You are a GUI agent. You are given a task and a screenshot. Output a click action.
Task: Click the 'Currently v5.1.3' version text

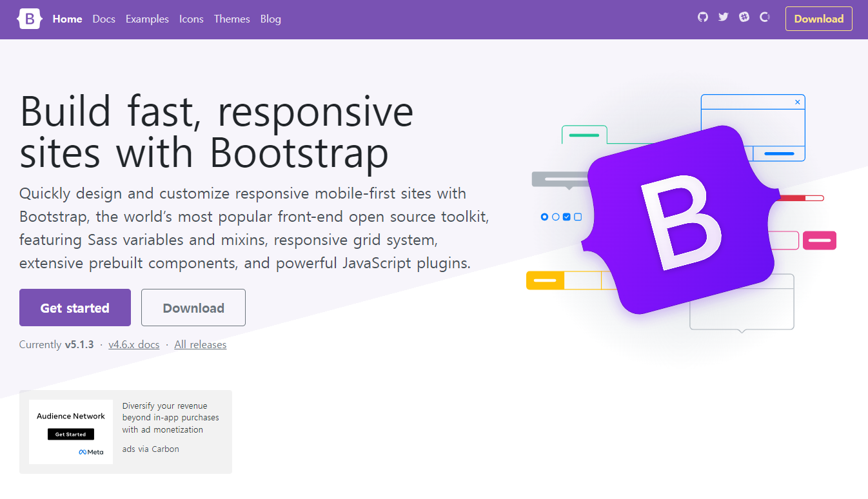[57, 344]
